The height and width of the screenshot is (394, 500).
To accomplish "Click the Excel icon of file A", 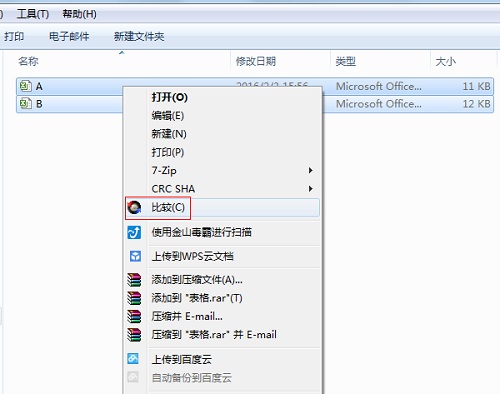I will (26, 86).
